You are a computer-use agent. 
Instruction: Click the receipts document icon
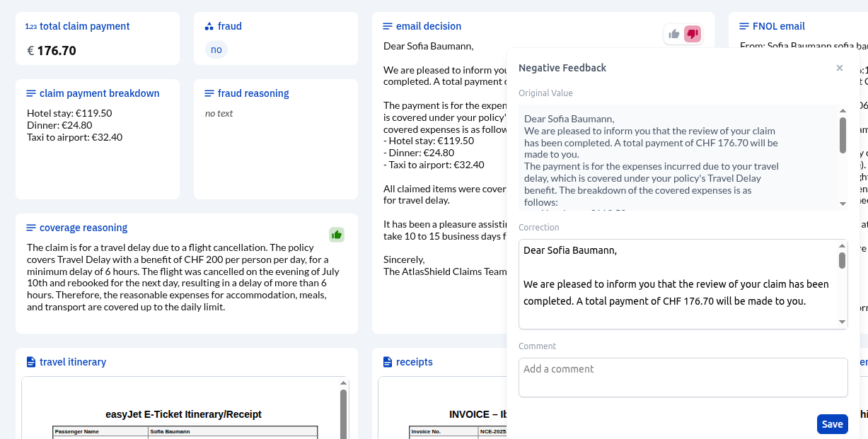point(387,362)
